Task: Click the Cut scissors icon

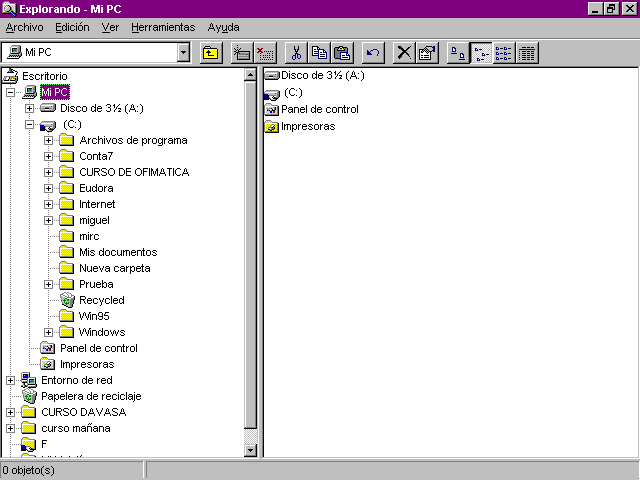Action: tap(296, 53)
